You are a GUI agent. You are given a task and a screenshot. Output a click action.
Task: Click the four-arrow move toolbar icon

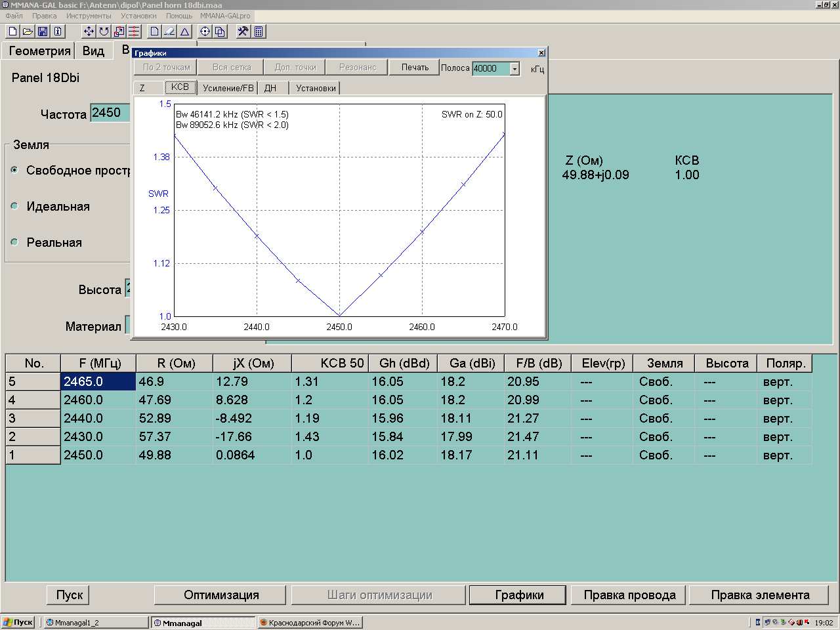pos(89,31)
